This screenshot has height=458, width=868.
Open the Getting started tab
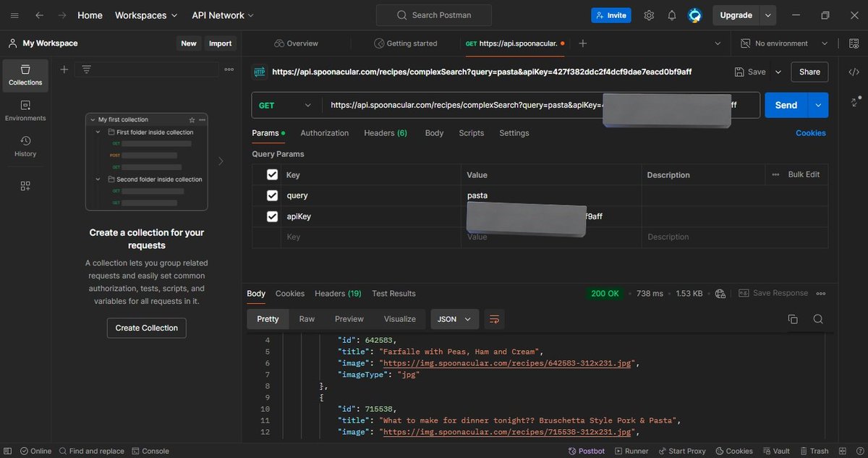(405, 43)
